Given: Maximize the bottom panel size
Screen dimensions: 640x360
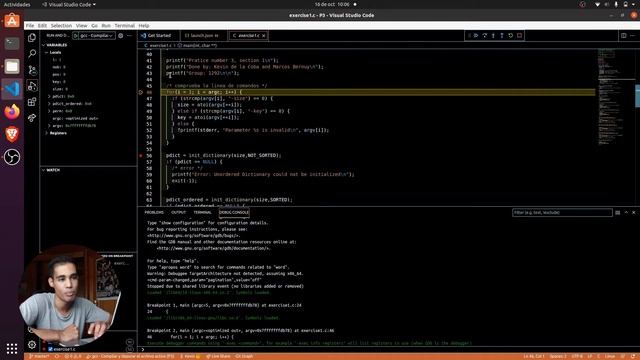Looking at the screenshot, I should point(626,213).
